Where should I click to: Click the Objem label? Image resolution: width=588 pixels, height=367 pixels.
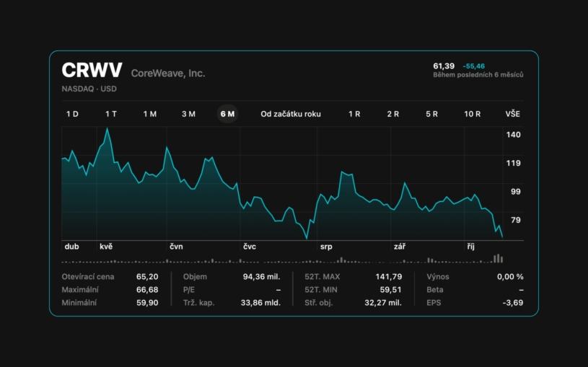pos(195,277)
